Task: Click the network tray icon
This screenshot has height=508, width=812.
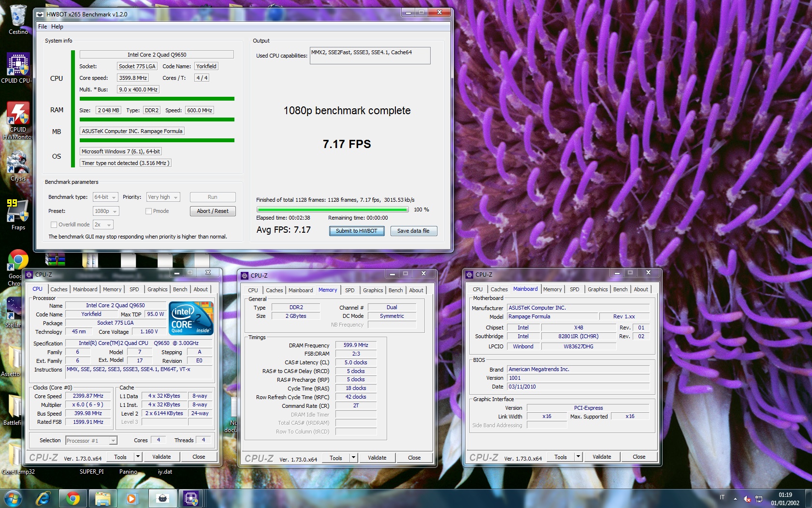Action: 759,499
